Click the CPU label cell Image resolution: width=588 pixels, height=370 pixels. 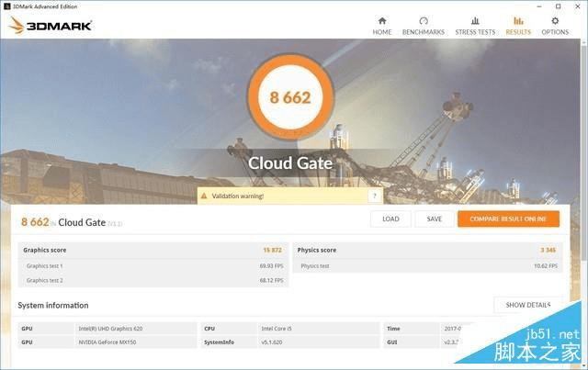pyautogui.click(x=229, y=329)
